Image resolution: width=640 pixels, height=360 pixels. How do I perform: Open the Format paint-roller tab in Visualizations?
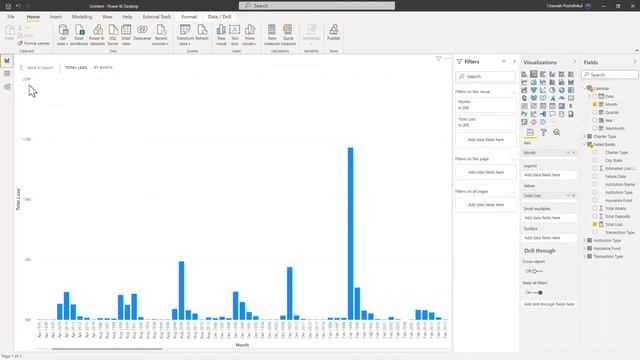pyautogui.click(x=543, y=133)
